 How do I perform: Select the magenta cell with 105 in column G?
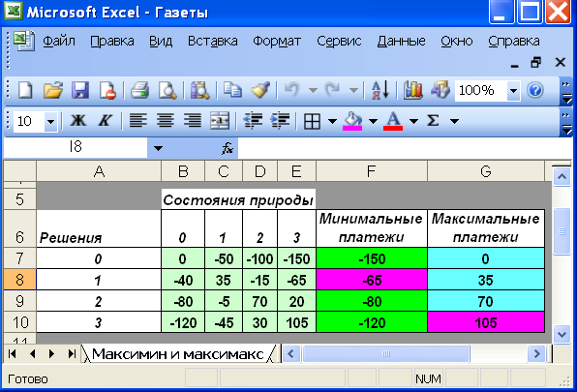[x=486, y=322]
